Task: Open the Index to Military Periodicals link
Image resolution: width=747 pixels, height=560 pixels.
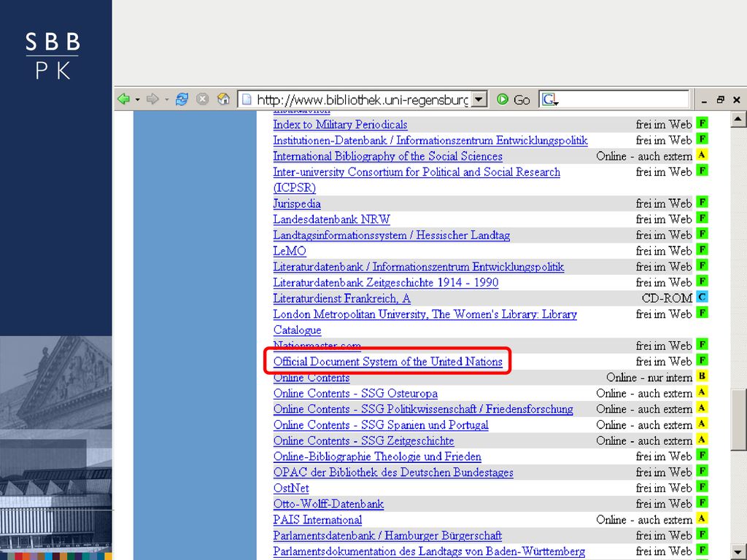Action: [340, 125]
